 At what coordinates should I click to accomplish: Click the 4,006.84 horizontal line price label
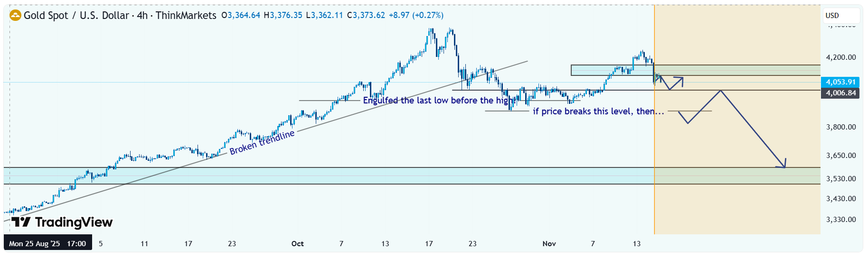tap(840, 93)
